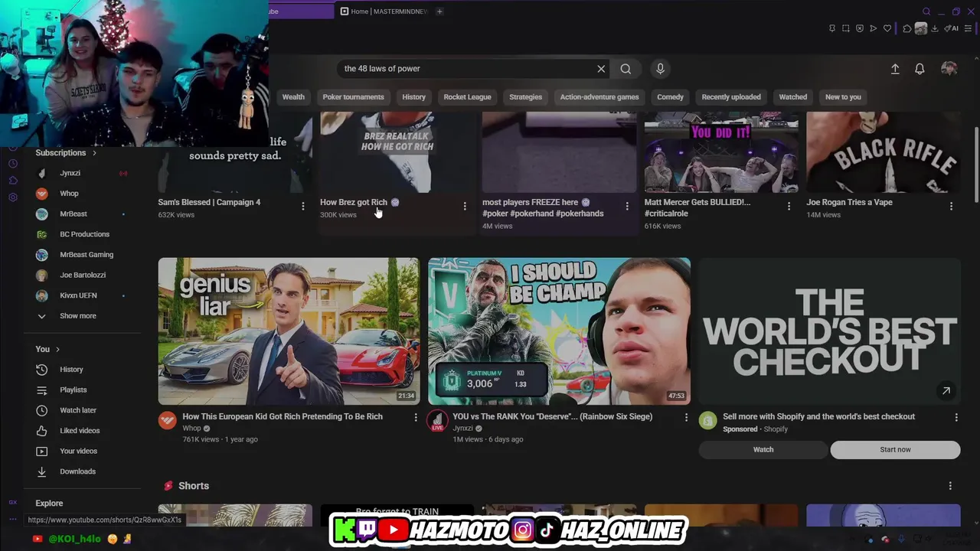980x551 pixels.
Task: Click the browser tab search magnifier icon
Action: [x=926, y=11]
